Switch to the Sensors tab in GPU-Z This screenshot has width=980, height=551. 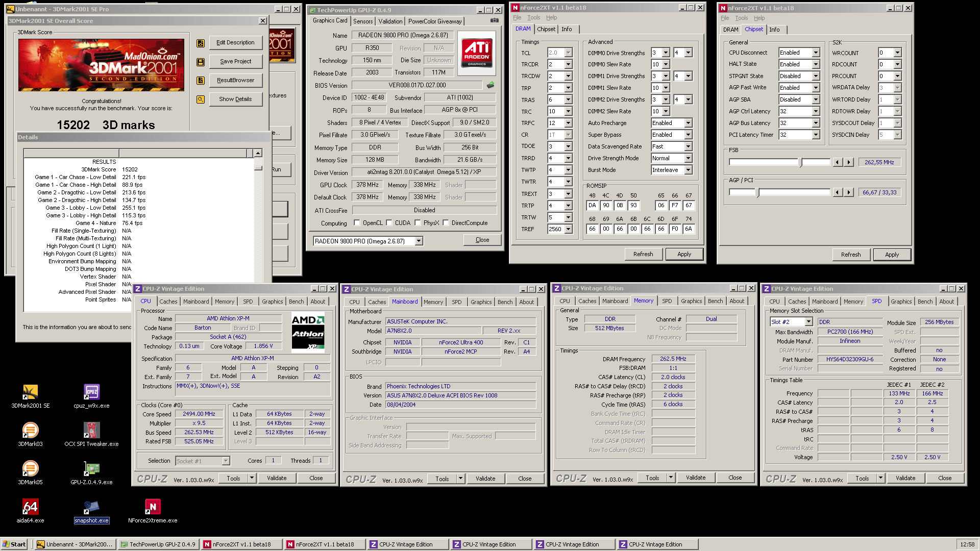pyautogui.click(x=363, y=21)
